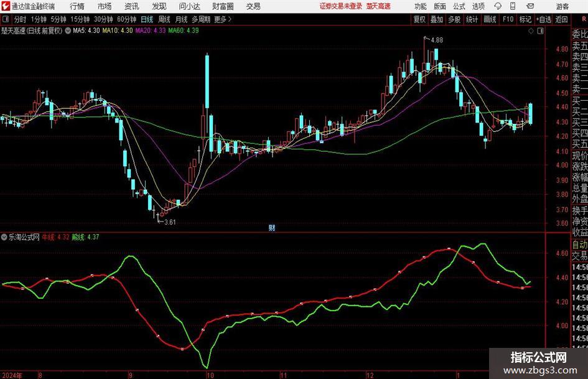
Task: Expand 乐淘公式网 indicator dropdown arrow
Action: point(4,237)
